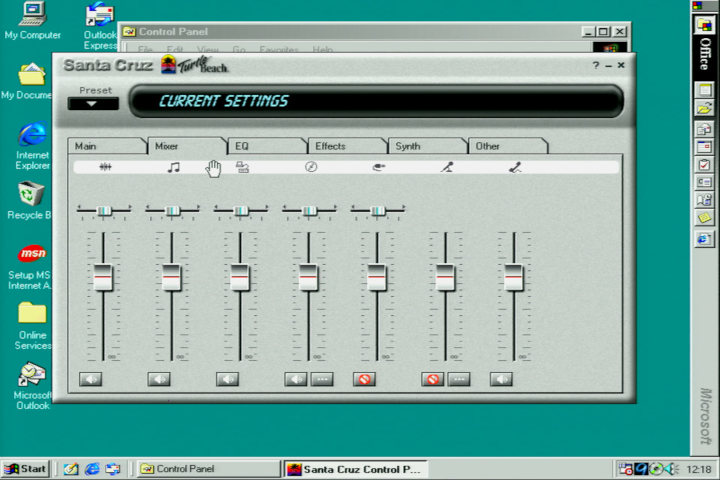This screenshot has width=720, height=480.
Task: Open the Preset dropdown arrow
Action: pos(93,104)
